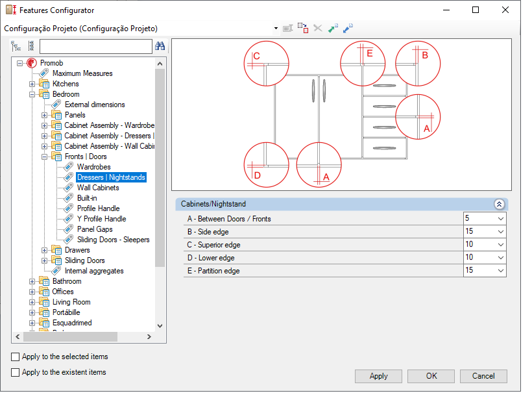Open the C - Superior edge value dropdown
This screenshot has width=532, height=402.
tap(501, 244)
